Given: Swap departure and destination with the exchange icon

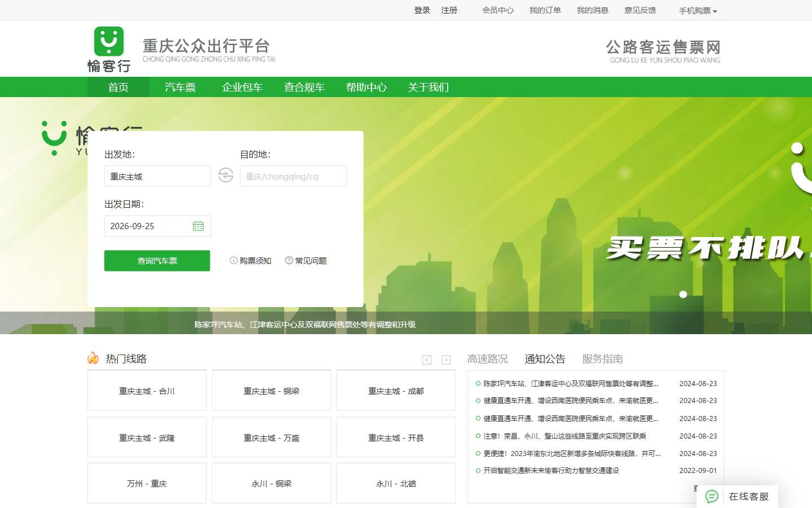Looking at the screenshot, I should pyautogui.click(x=226, y=175).
